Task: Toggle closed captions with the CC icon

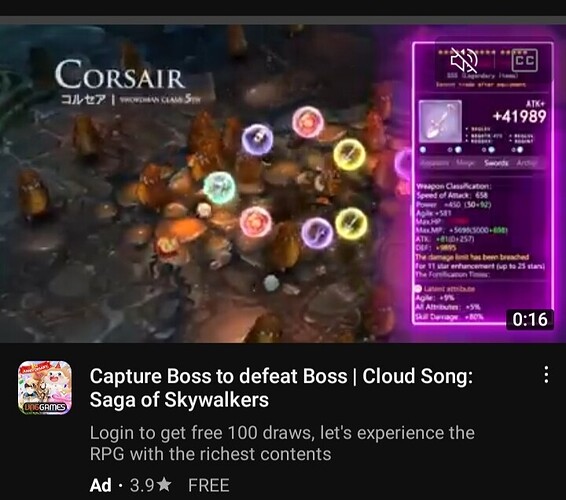Action: tap(525, 60)
